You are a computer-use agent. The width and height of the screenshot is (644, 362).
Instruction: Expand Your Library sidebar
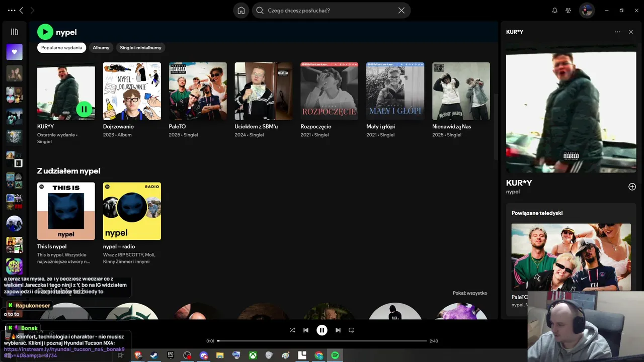[14, 32]
